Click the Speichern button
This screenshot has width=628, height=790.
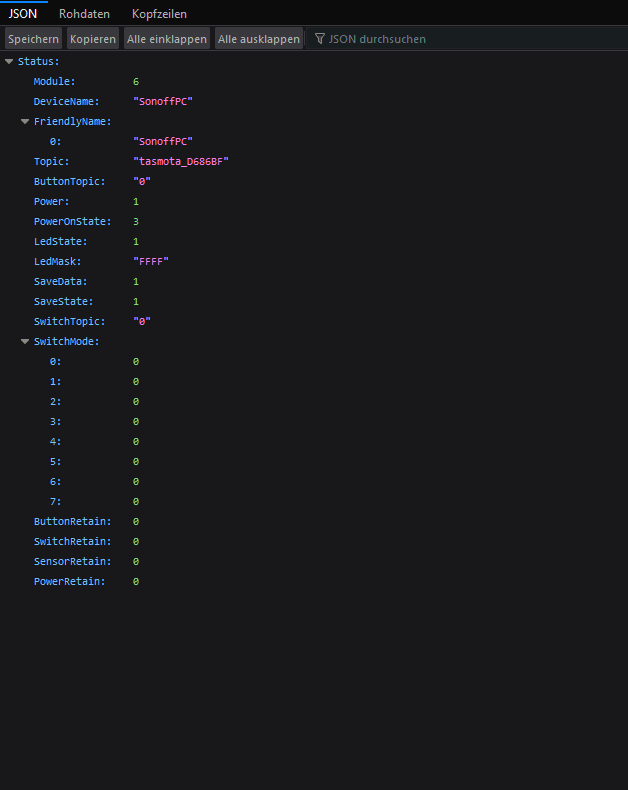pyautogui.click(x=33, y=39)
